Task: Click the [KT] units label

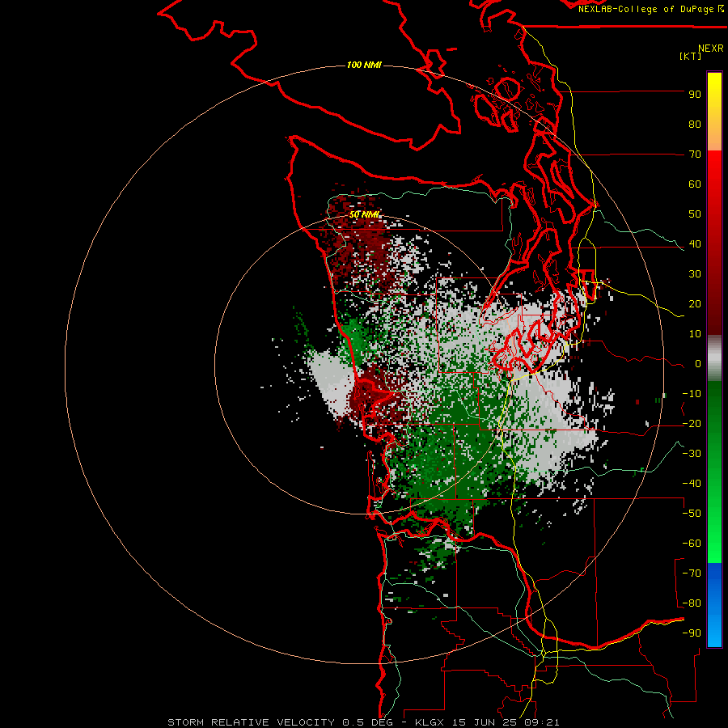Action: coord(691,56)
